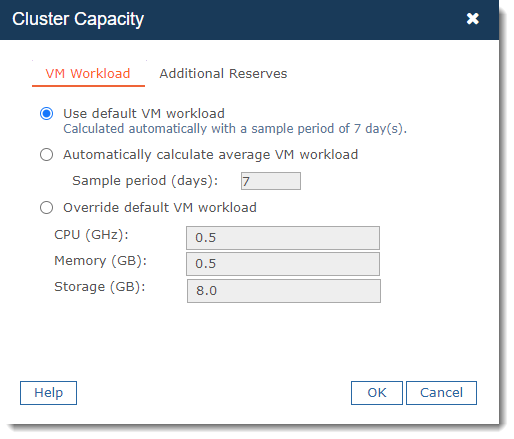Dismiss the dialog with Cancel
Viewport: 514px width, 439px height.
tap(441, 393)
